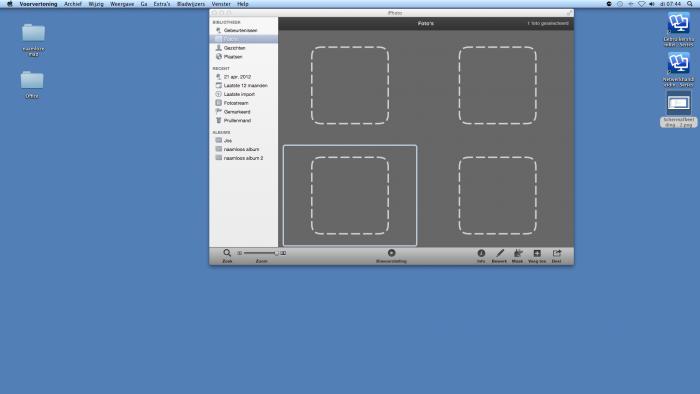Viewport: 700px width, 394px height.
Task: Start the Diavoorstelling slideshow
Action: (392, 253)
